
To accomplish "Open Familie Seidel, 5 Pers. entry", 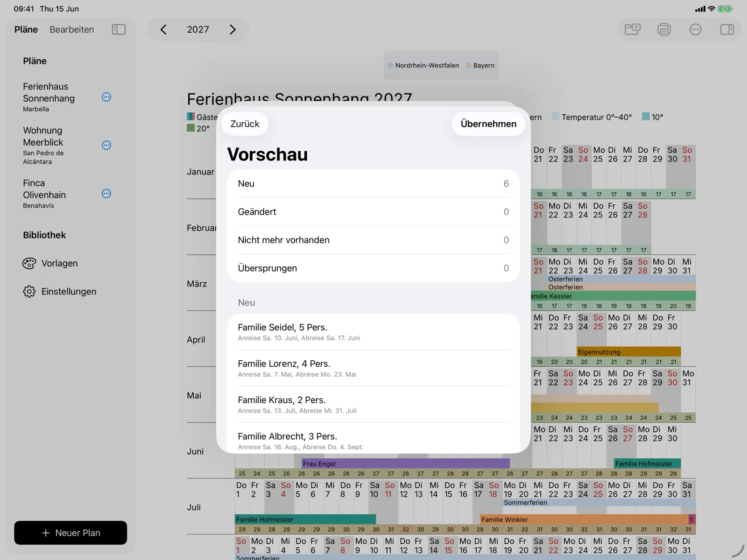I will [x=373, y=332].
